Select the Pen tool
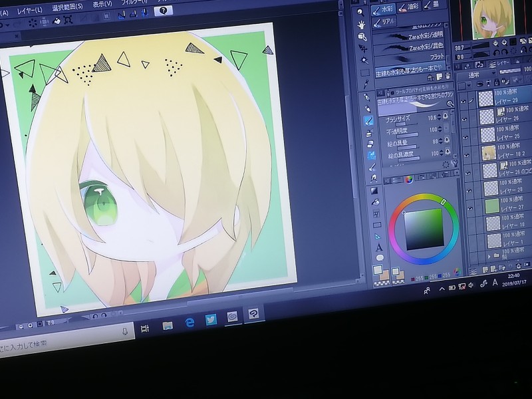Screen dimensions: 532x399 [x=367, y=97]
